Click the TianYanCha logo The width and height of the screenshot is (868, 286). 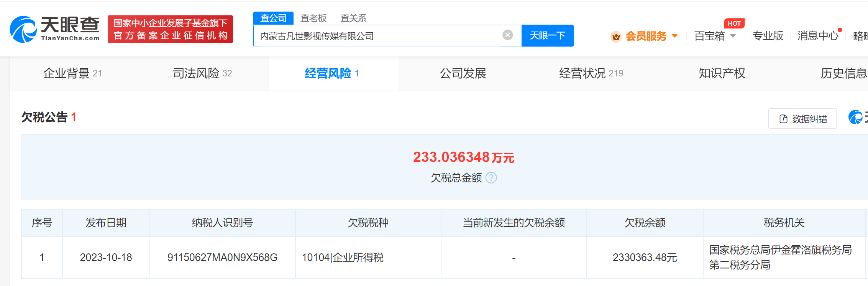[54, 29]
